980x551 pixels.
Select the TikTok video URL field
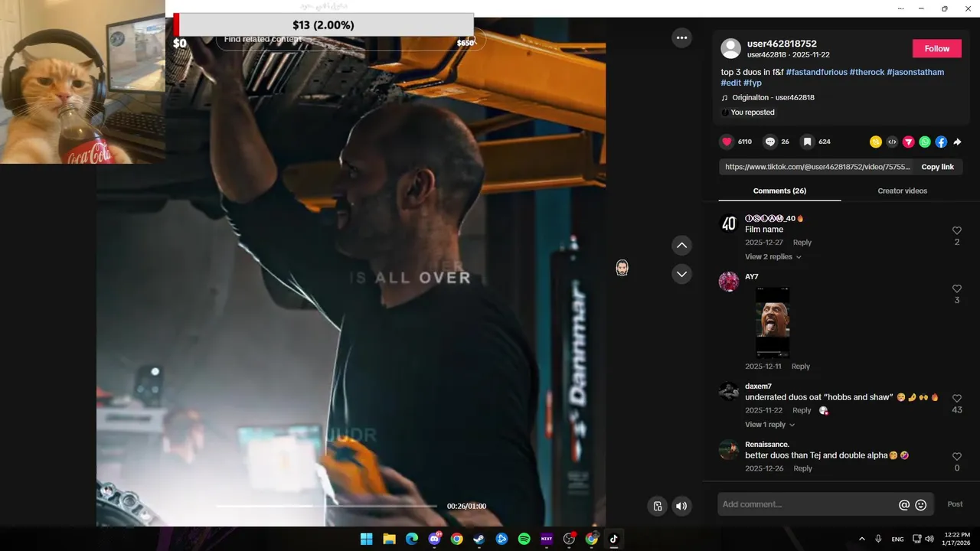click(x=818, y=167)
